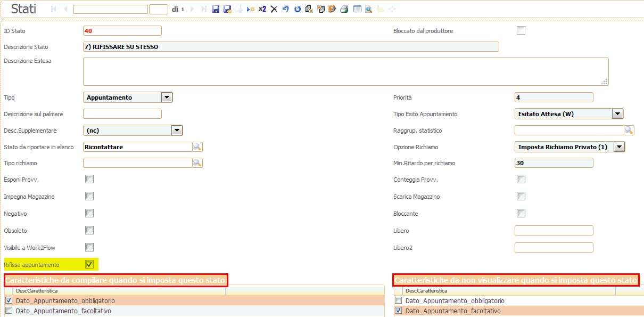
Task: Click the blue floppy disk save icon
Action: [215, 9]
